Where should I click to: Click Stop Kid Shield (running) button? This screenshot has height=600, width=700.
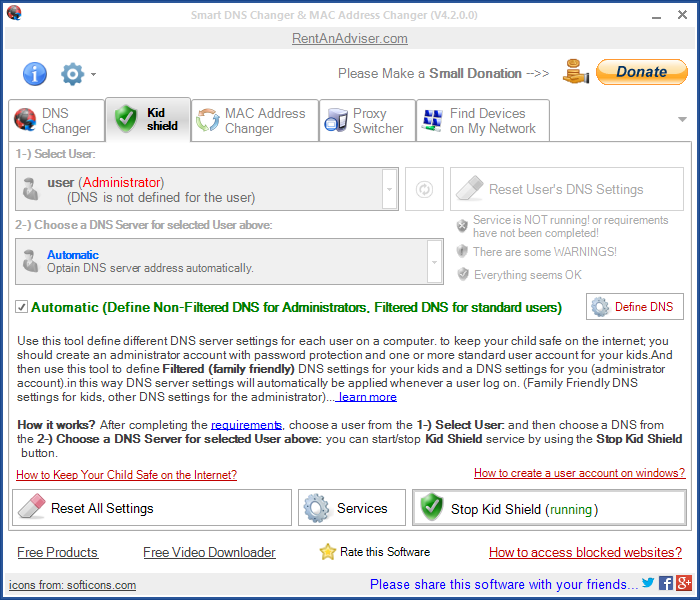549,508
